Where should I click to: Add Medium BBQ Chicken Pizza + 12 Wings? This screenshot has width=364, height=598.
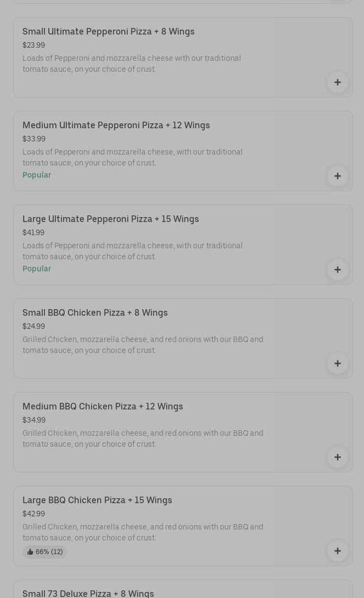[337, 457]
